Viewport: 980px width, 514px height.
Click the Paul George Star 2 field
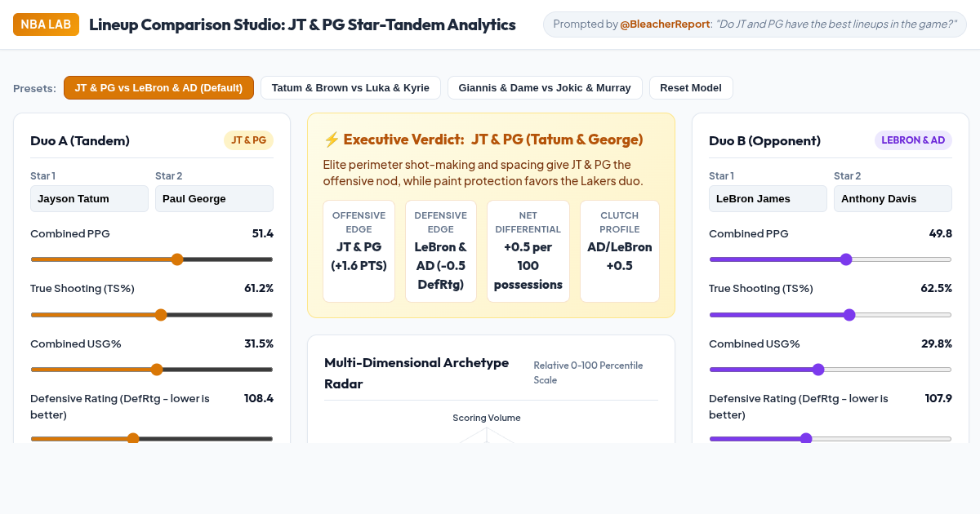click(x=214, y=199)
